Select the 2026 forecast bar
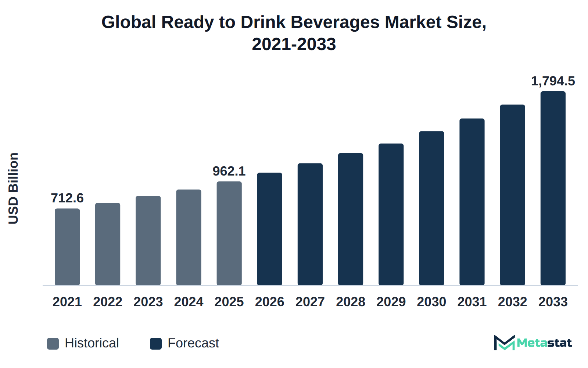This screenshot has width=588, height=368. pos(270,229)
